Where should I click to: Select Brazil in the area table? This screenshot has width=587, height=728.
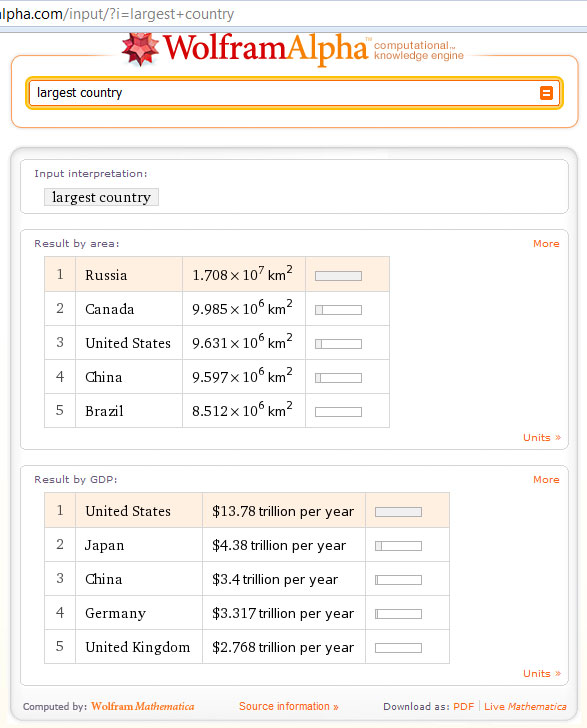[x=104, y=410]
